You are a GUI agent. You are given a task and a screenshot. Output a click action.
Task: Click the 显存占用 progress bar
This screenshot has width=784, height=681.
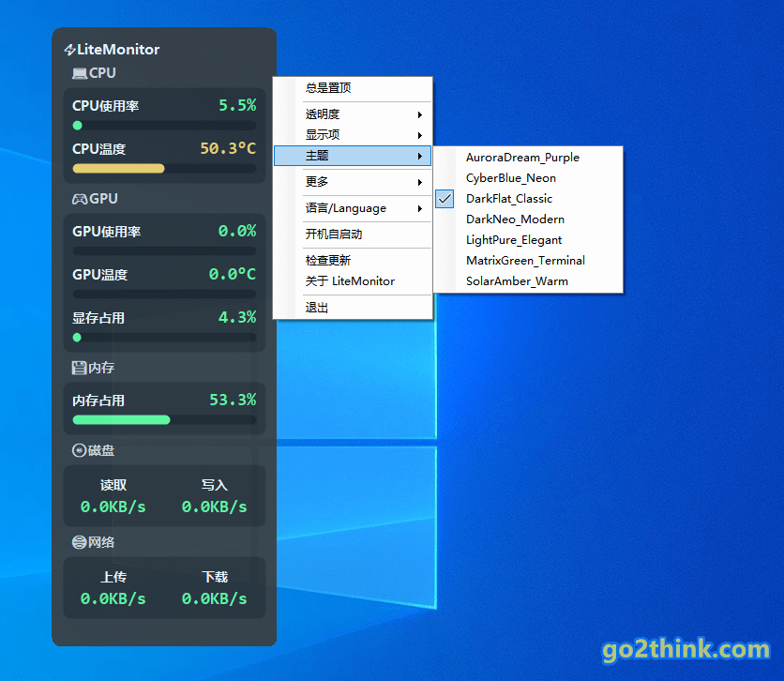pyautogui.click(x=164, y=338)
